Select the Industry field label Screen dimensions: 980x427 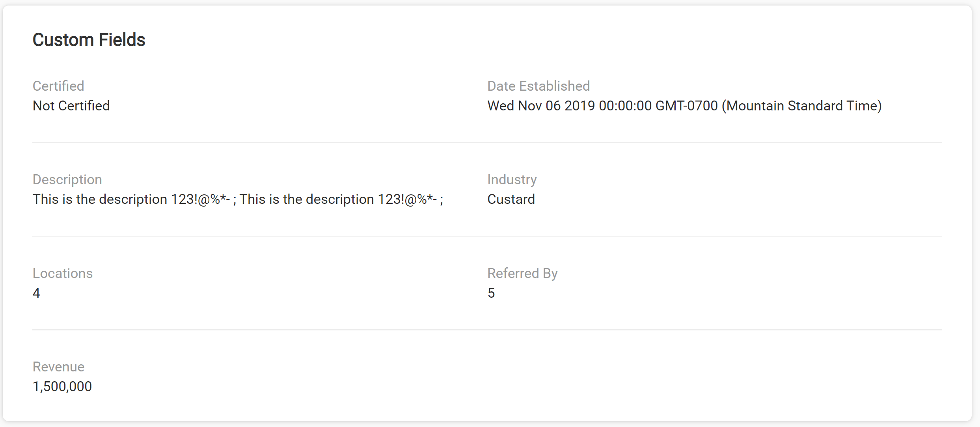point(512,179)
